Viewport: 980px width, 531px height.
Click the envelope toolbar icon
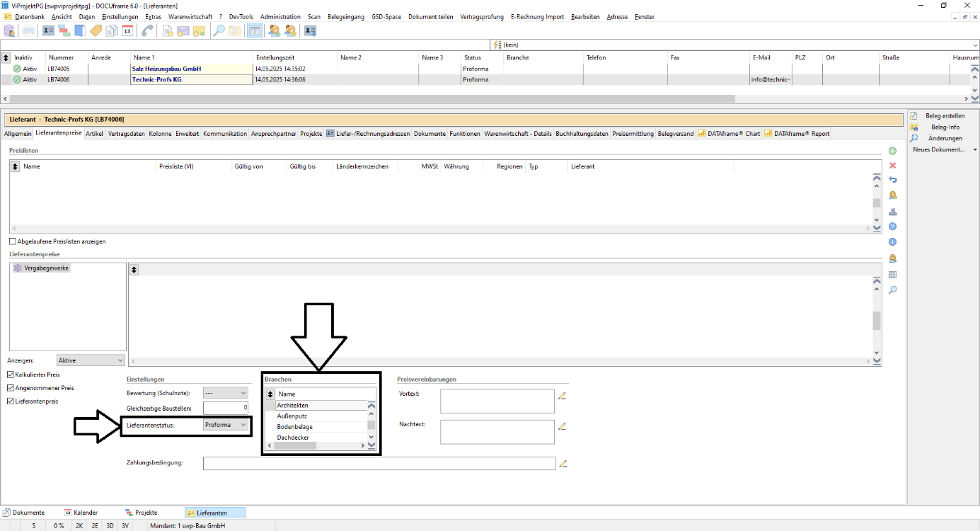pyautogui.click(x=183, y=30)
